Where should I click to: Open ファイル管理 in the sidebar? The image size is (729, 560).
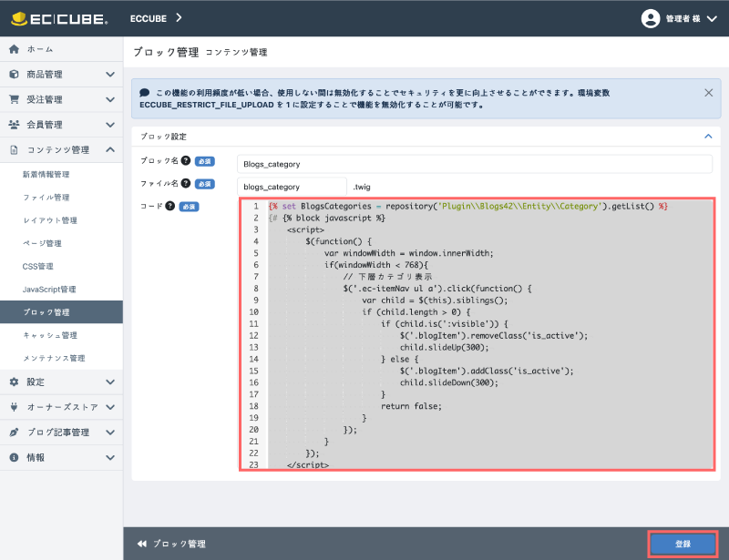pos(46,198)
